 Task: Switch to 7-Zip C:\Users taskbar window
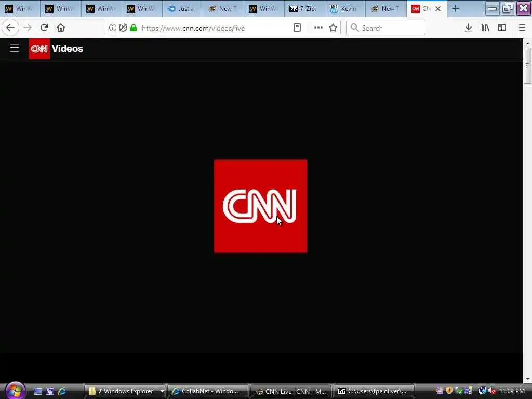click(374, 391)
